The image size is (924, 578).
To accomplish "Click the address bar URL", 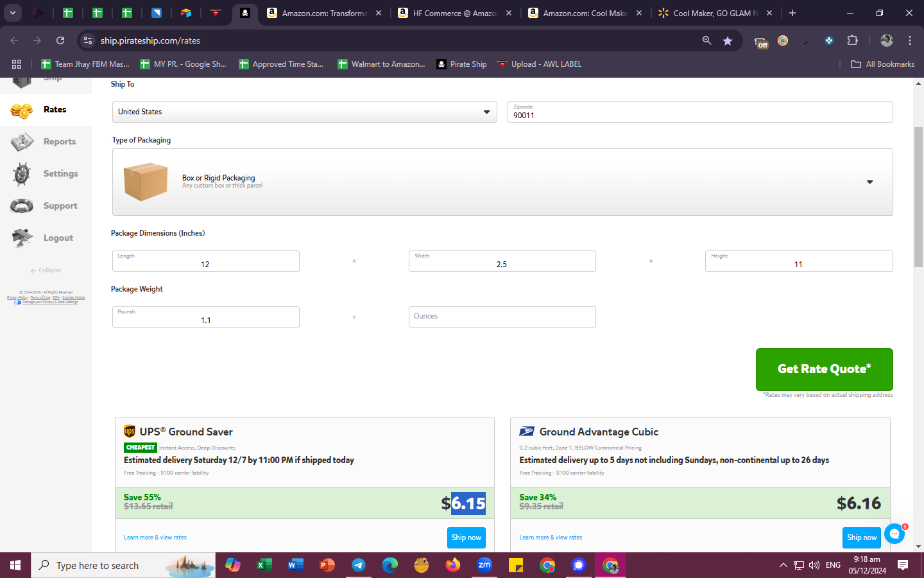I will (x=150, y=40).
